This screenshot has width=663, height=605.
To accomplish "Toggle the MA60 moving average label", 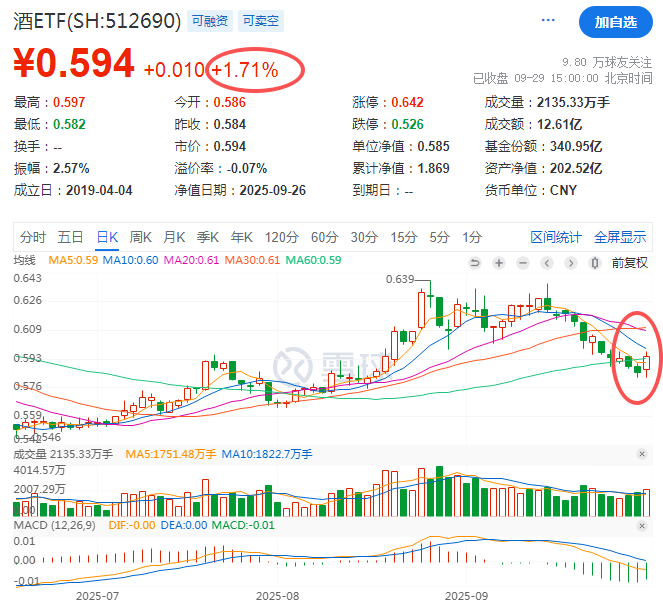I will (314, 262).
